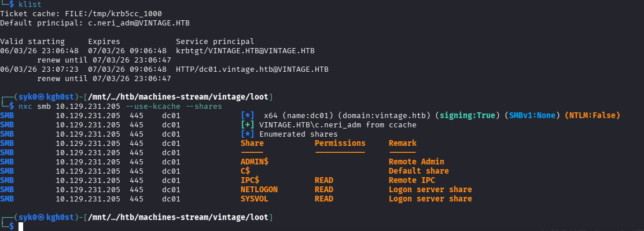The height and width of the screenshot is (231, 644).
Task: Click the (SMBv1:None) text
Action: click(532, 116)
